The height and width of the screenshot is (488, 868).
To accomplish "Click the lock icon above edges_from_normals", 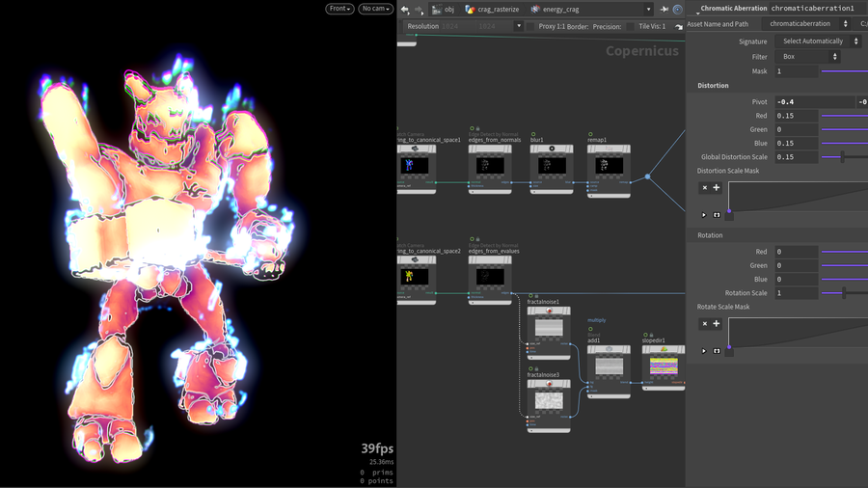I will [x=477, y=128].
